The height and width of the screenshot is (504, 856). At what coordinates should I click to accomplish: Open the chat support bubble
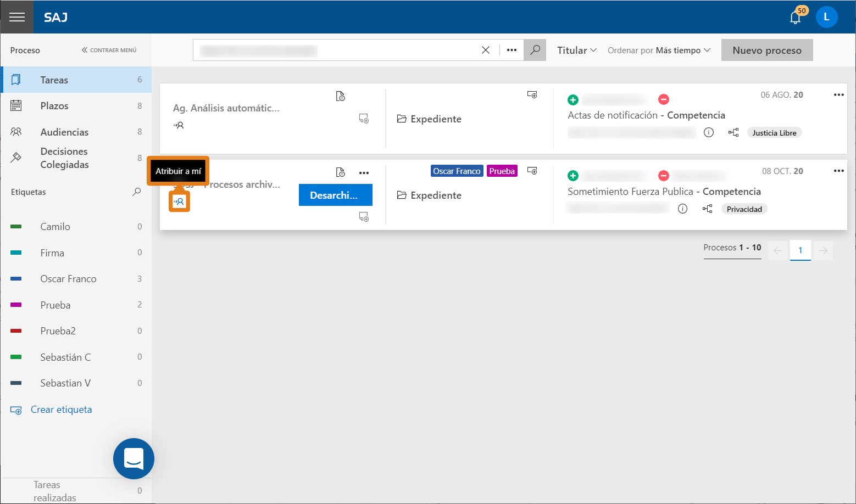tap(134, 458)
